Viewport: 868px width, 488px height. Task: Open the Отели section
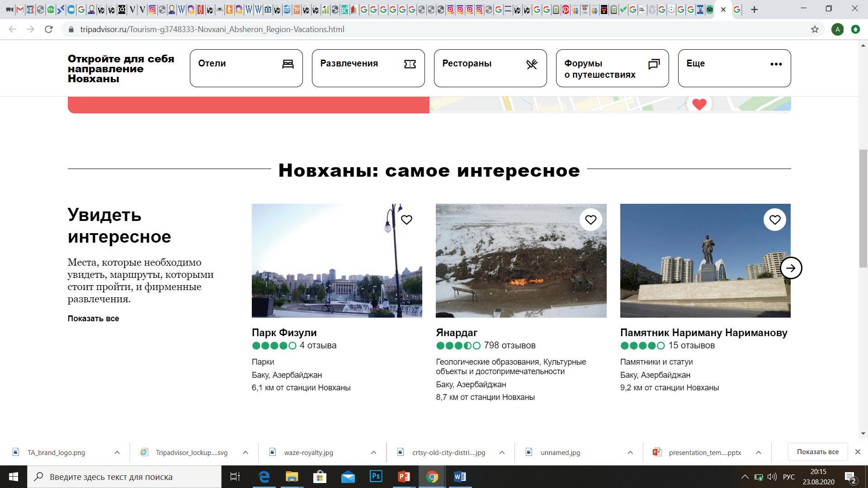coord(246,68)
